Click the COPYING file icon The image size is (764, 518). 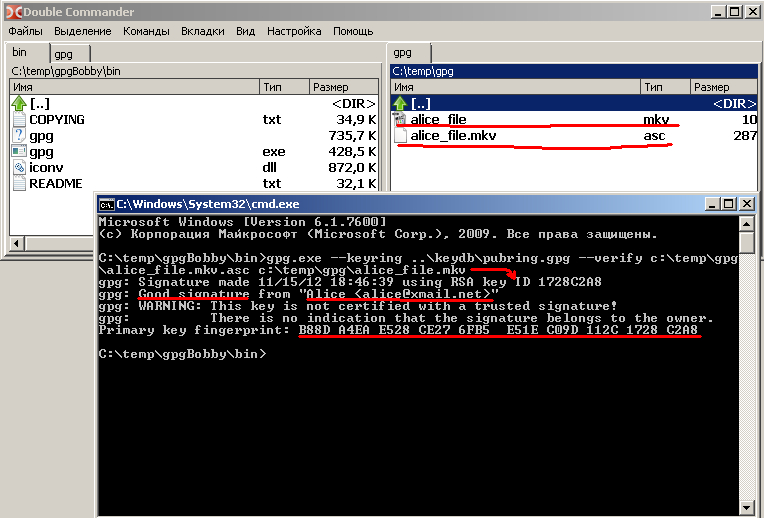(x=19, y=120)
